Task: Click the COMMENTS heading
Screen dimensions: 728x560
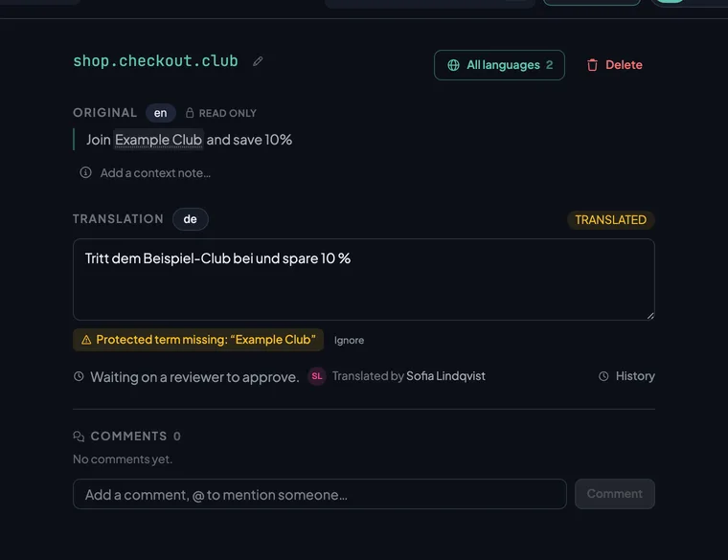Action: 128,437
